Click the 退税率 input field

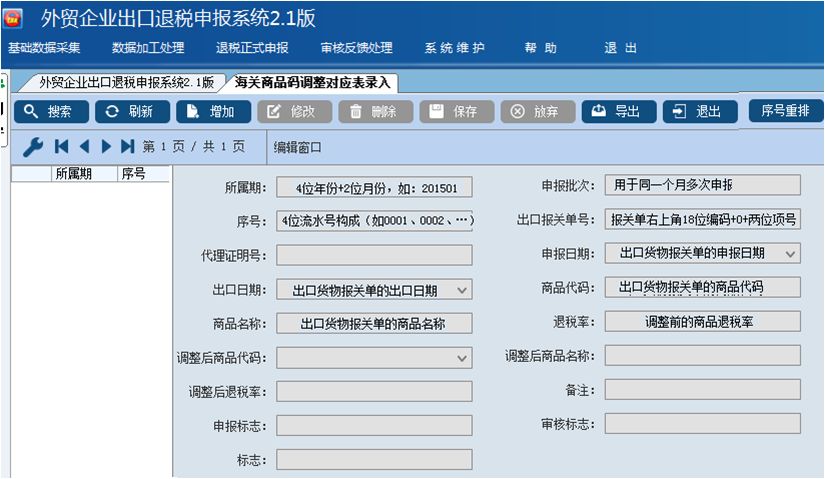pyautogui.click(x=702, y=322)
